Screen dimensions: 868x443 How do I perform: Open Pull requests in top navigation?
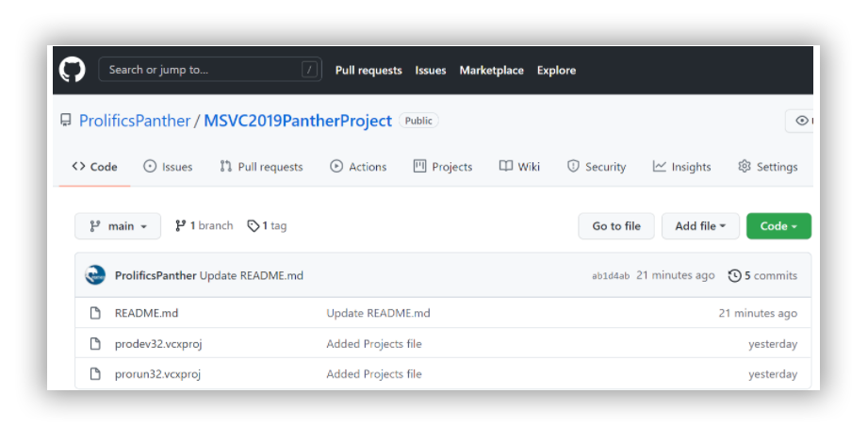click(368, 71)
